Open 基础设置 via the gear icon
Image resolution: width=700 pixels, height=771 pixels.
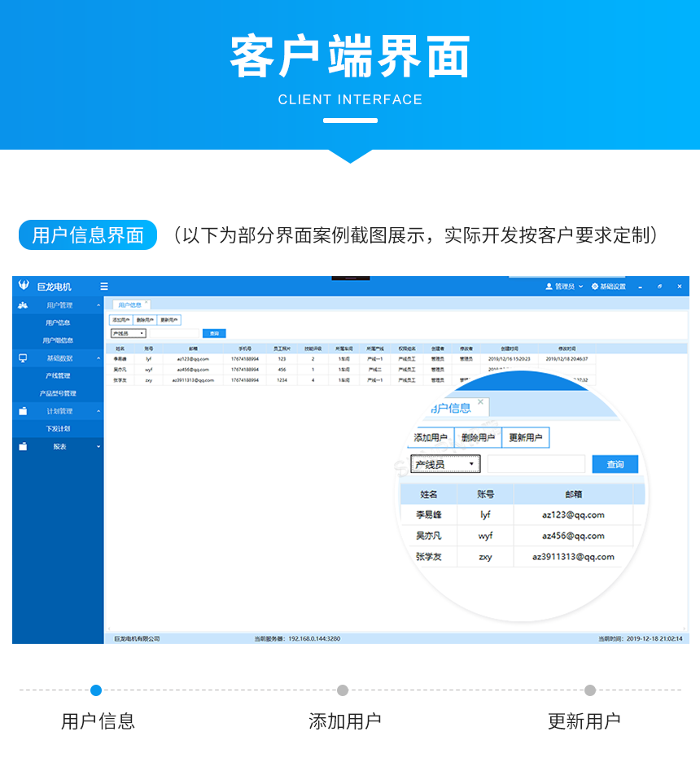coord(595,287)
